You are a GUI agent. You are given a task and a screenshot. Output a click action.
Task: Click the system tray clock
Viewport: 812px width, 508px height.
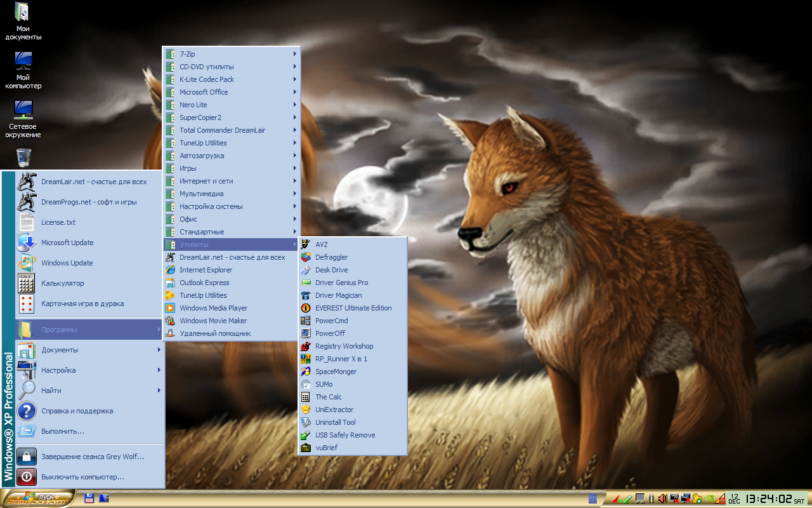[x=768, y=498]
